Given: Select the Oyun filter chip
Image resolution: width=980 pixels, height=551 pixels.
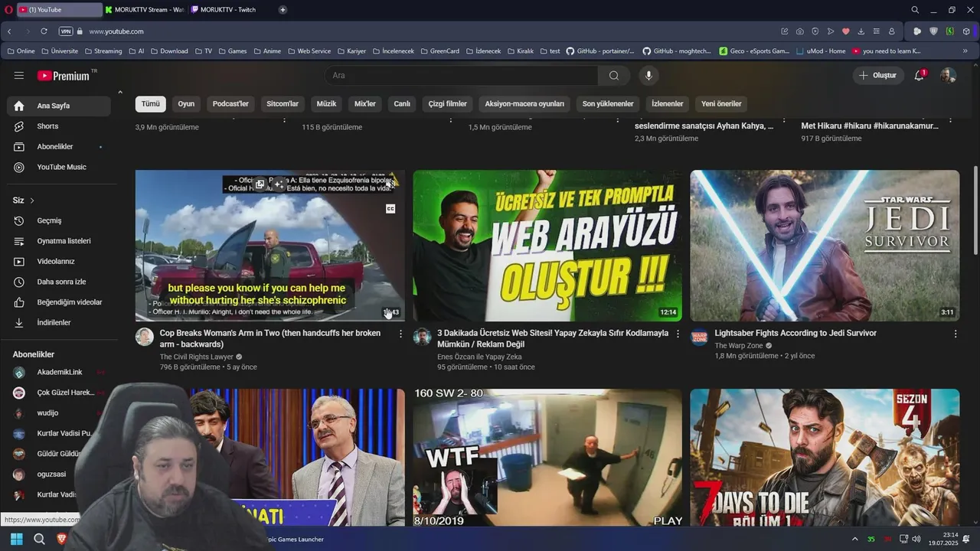Looking at the screenshot, I should (186, 104).
